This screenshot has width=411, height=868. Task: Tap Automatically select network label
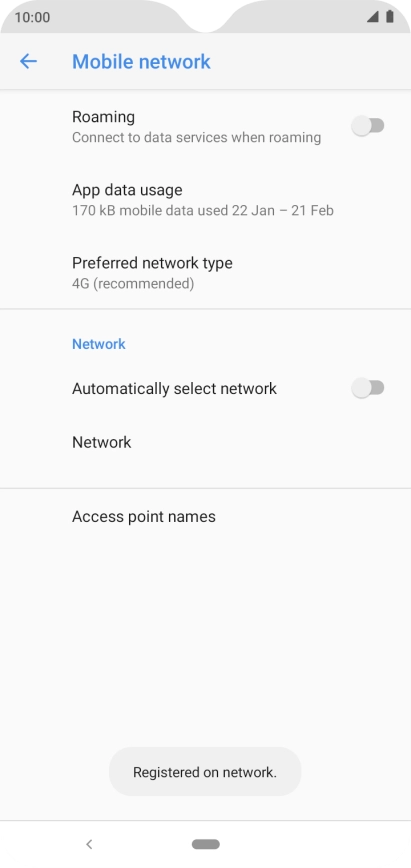tap(174, 389)
